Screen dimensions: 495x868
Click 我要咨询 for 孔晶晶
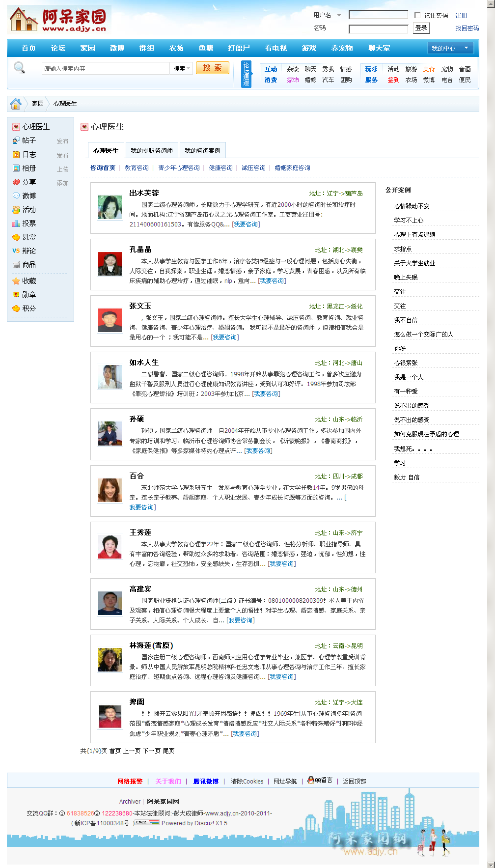click(x=272, y=281)
